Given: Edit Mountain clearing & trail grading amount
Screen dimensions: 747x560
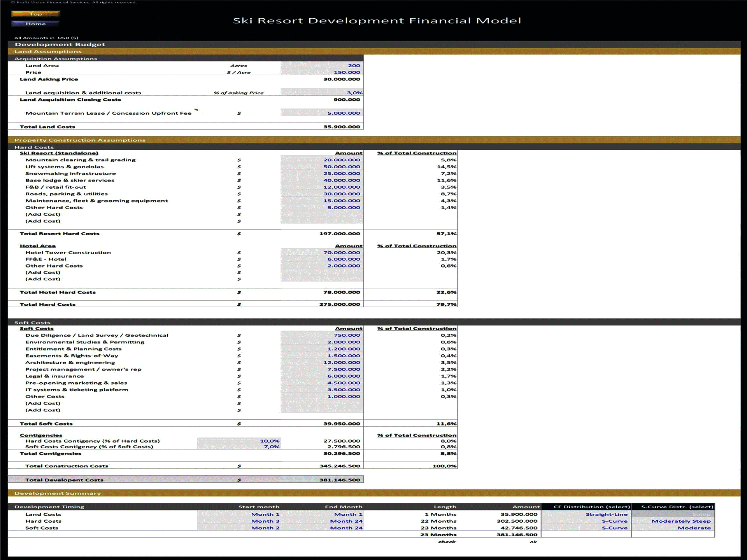Looking at the screenshot, I should click(322, 160).
